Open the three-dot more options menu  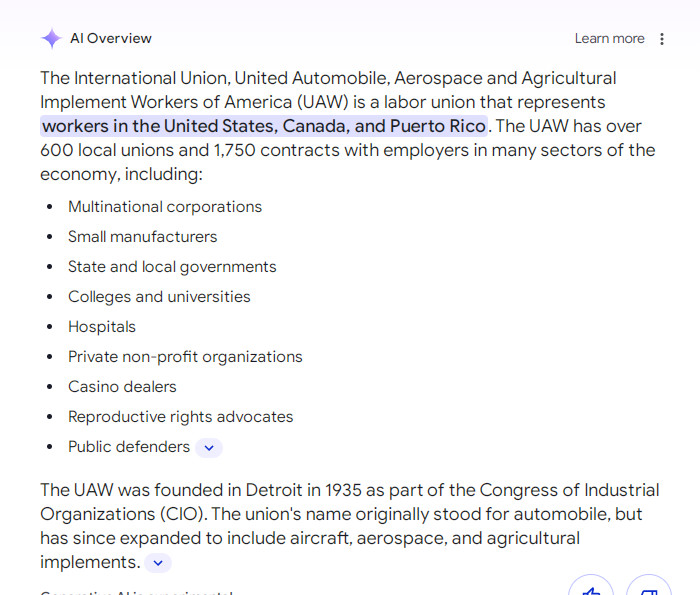pos(662,39)
